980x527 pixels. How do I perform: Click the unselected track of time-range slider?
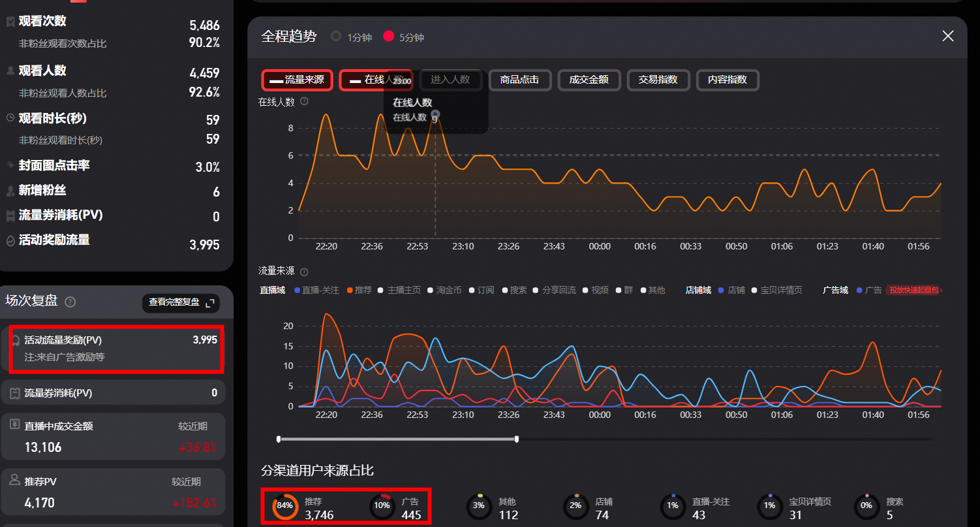click(726, 439)
